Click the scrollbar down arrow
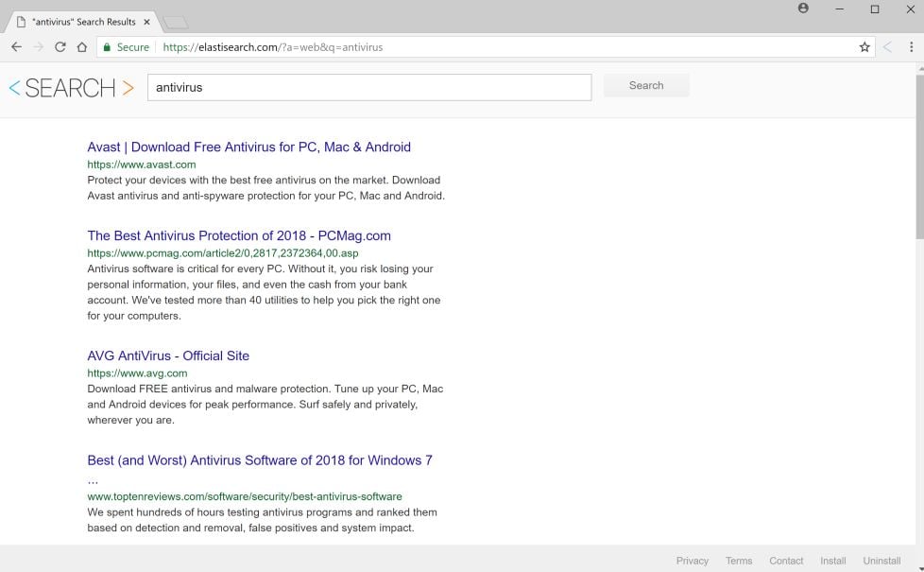 tap(920, 568)
